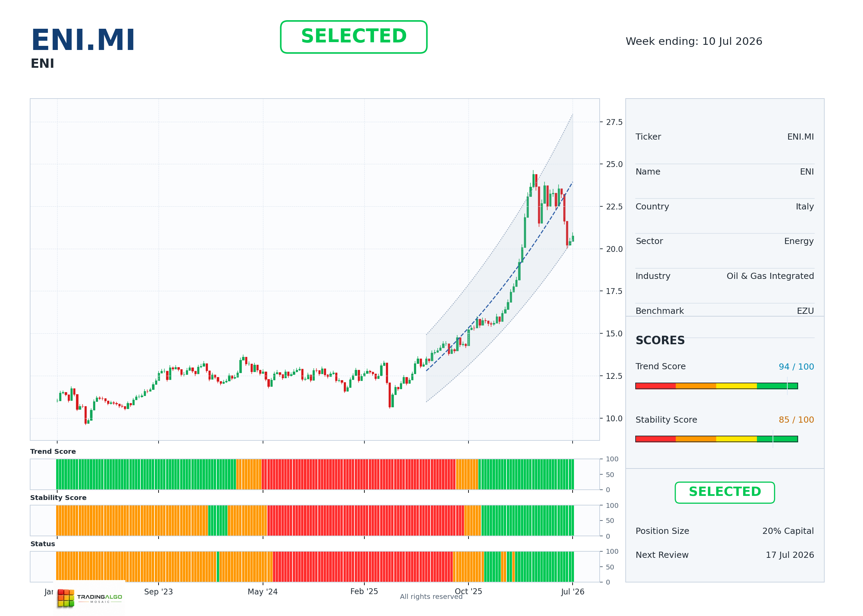Click the 20.0 price axis label

pyautogui.click(x=614, y=249)
